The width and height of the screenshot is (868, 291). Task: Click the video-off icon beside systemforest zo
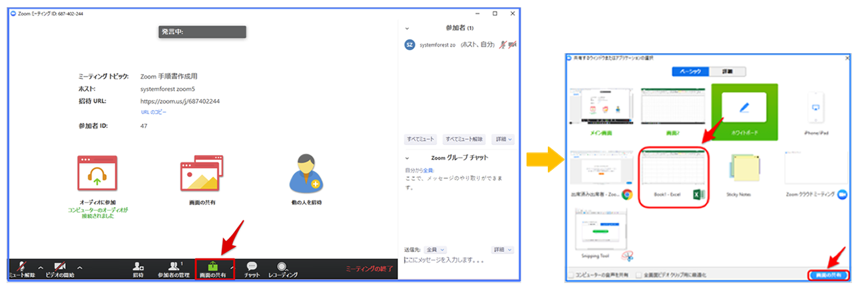click(x=513, y=45)
